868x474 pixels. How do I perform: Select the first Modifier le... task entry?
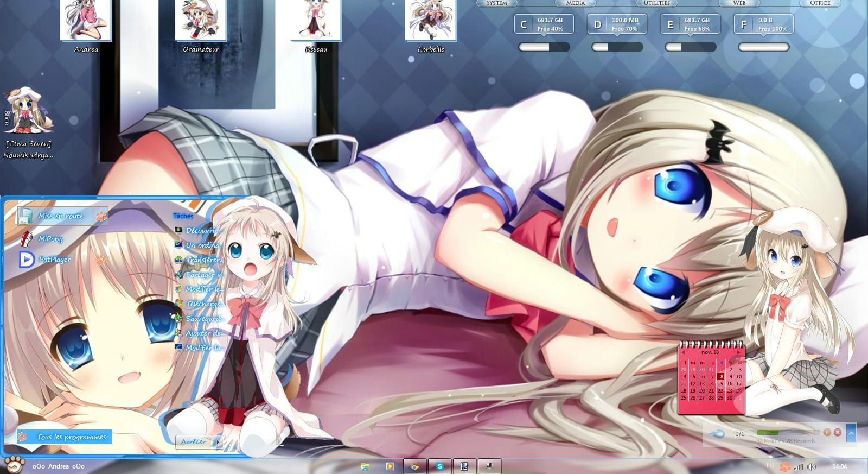(x=199, y=289)
